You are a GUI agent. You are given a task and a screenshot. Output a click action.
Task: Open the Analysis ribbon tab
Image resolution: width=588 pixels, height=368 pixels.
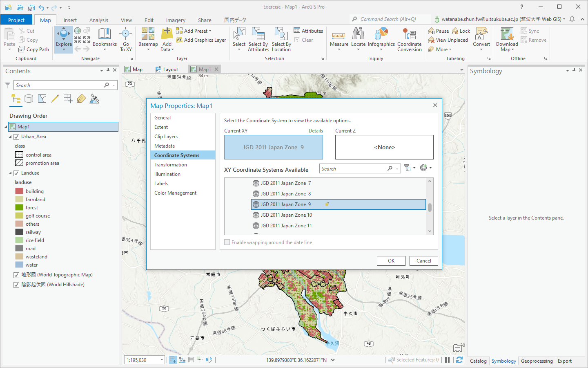99,20
